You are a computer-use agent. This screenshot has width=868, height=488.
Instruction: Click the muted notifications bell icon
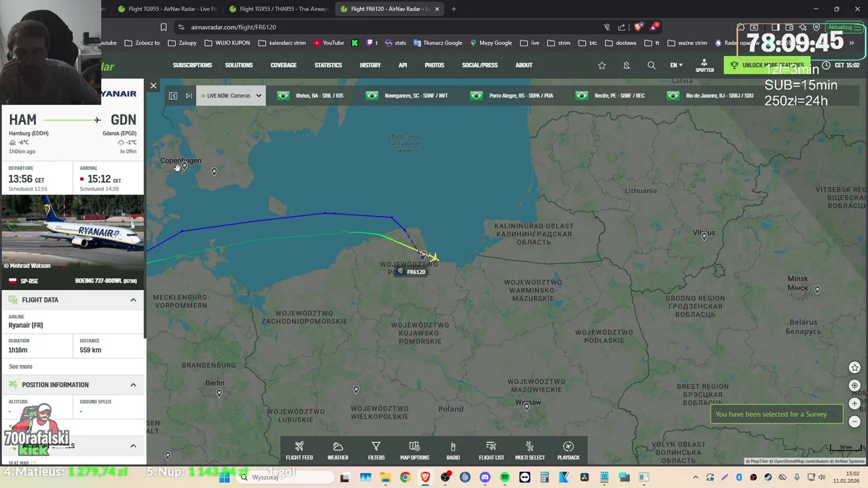(x=627, y=65)
